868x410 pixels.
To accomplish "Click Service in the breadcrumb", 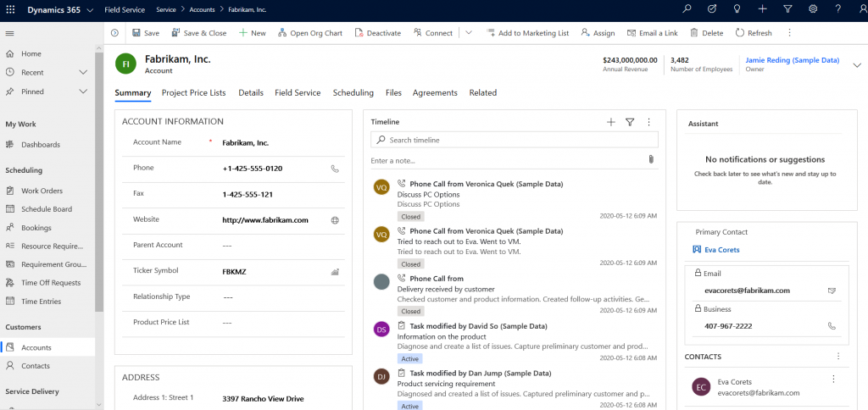I will [166, 10].
